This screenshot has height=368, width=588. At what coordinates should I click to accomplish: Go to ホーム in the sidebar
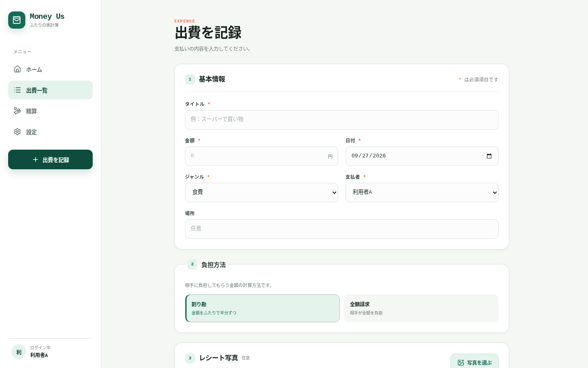(x=50, y=69)
